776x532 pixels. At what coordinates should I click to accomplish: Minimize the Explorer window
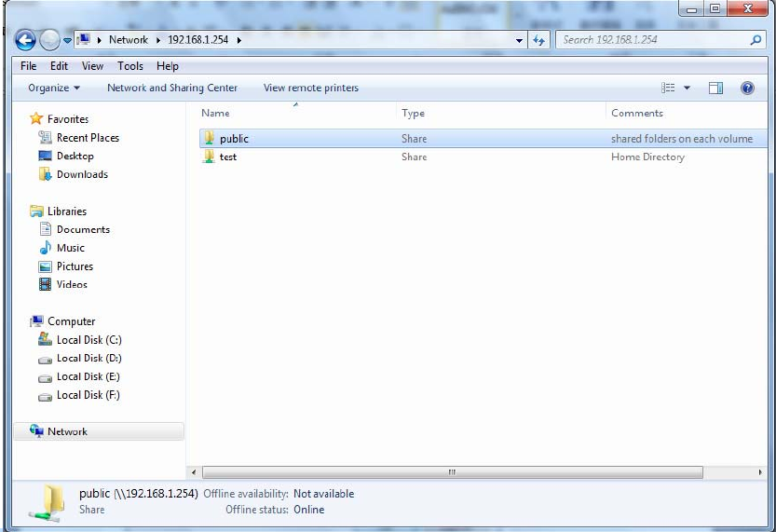click(692, 9)
